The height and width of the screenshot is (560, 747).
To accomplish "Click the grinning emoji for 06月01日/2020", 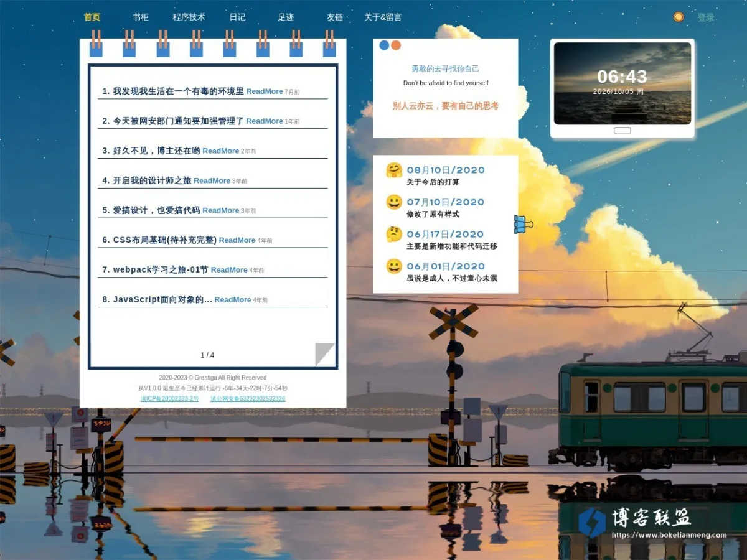I will (394, 266).
